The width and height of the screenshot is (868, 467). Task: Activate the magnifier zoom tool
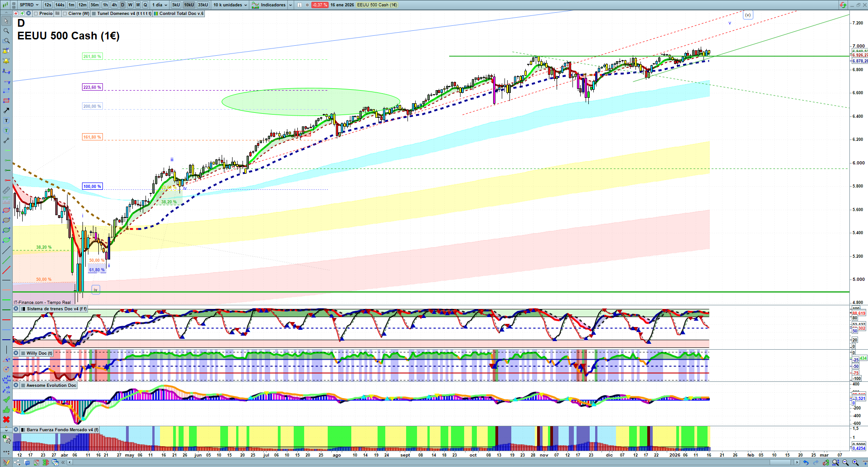pyautogui.click(x=6, y=31)
